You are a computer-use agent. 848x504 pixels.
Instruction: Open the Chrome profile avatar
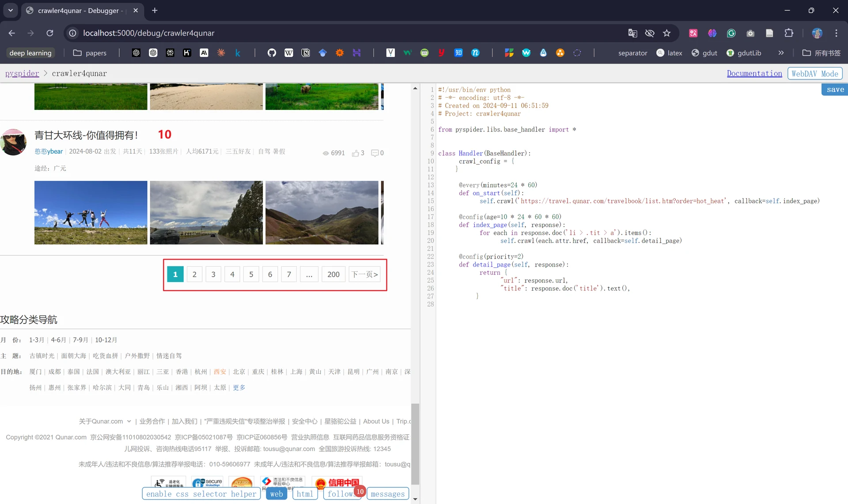tap(817, 33)
